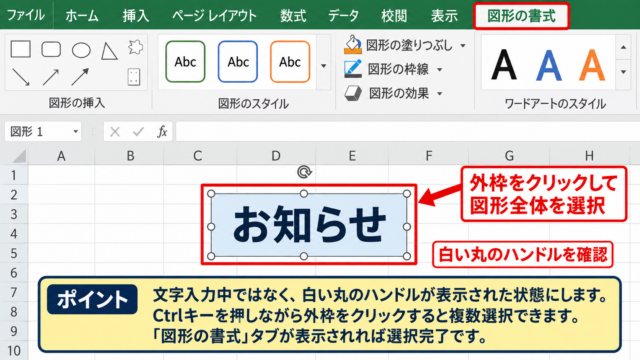Image resolution: width=640 pixels, height=360 pixels.
Task: Select column C header
Action: click(x=198, y=156)
